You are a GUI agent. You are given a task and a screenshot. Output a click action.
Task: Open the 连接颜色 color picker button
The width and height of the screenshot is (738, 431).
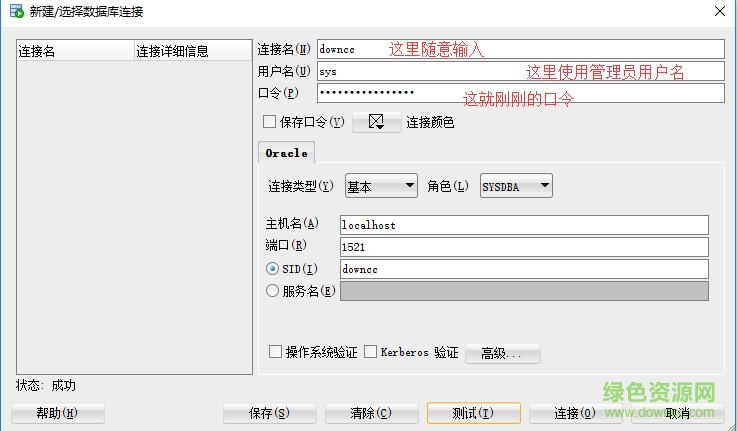tap(377, 122)
